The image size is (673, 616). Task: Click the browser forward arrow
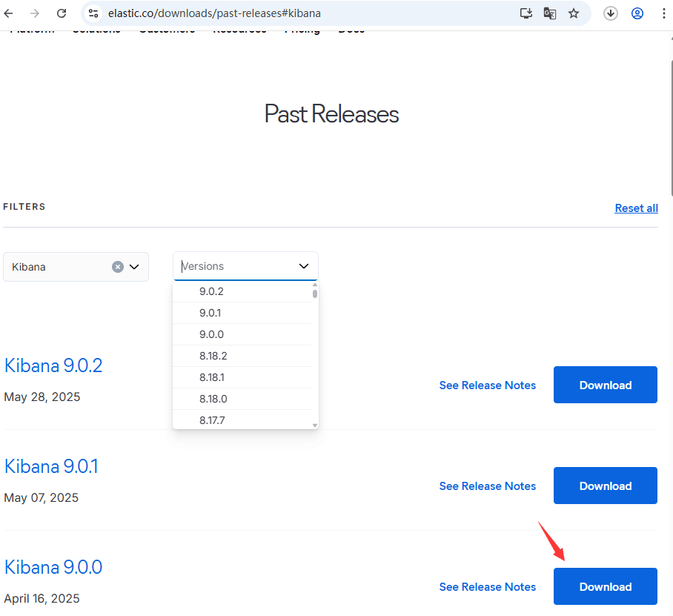(35, 13)
